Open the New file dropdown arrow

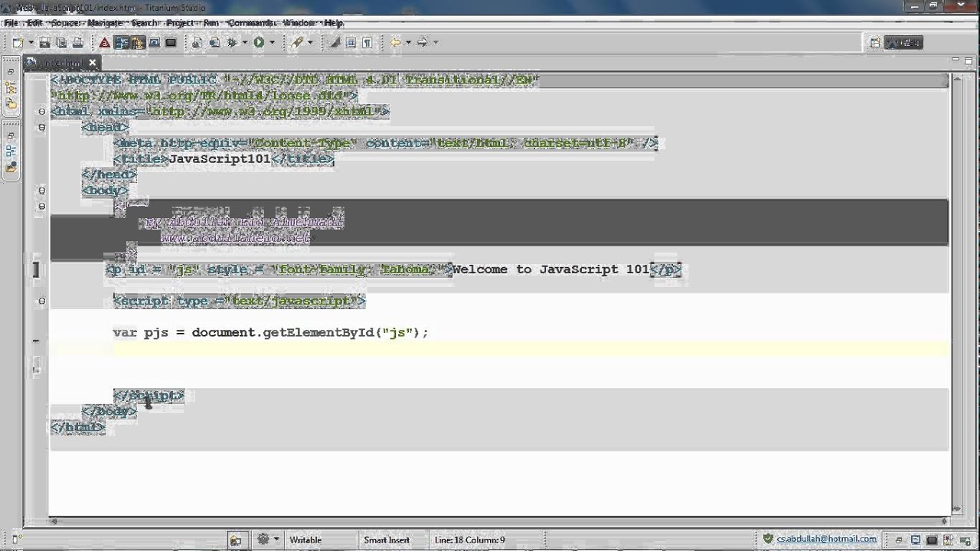coord(29,43)
